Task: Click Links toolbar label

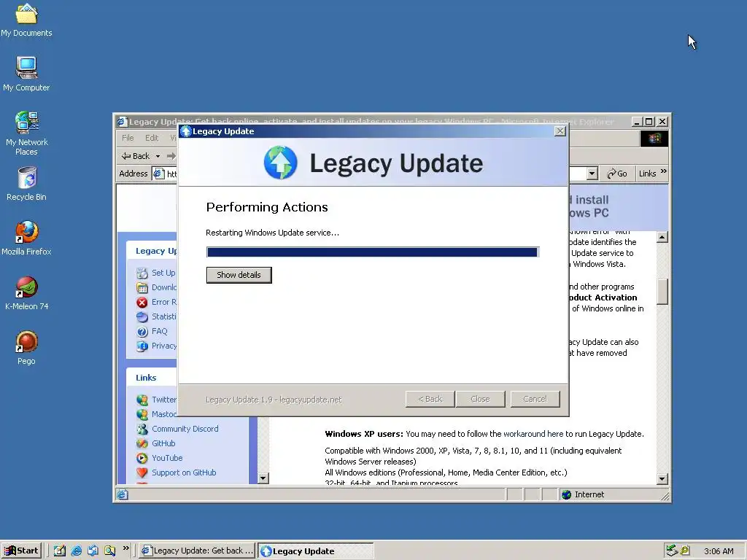Action: pyautogui.click(x=647, y=174)
